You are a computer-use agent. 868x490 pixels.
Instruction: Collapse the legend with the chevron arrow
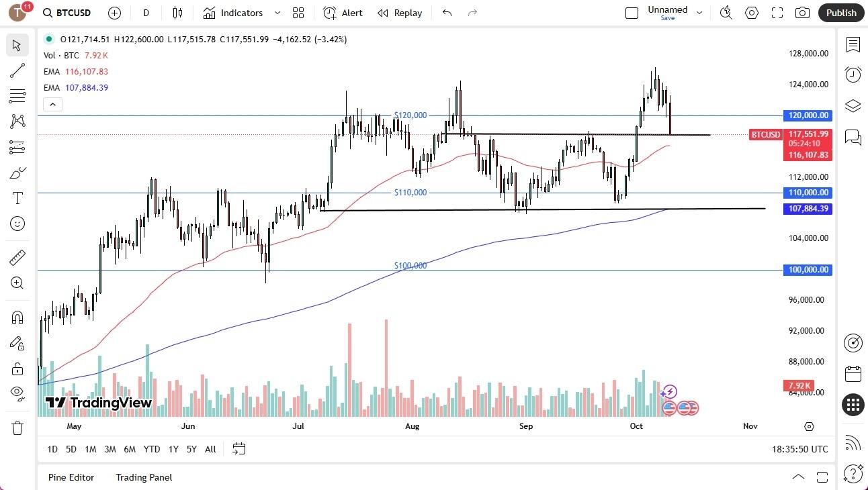tap(52, 104)
